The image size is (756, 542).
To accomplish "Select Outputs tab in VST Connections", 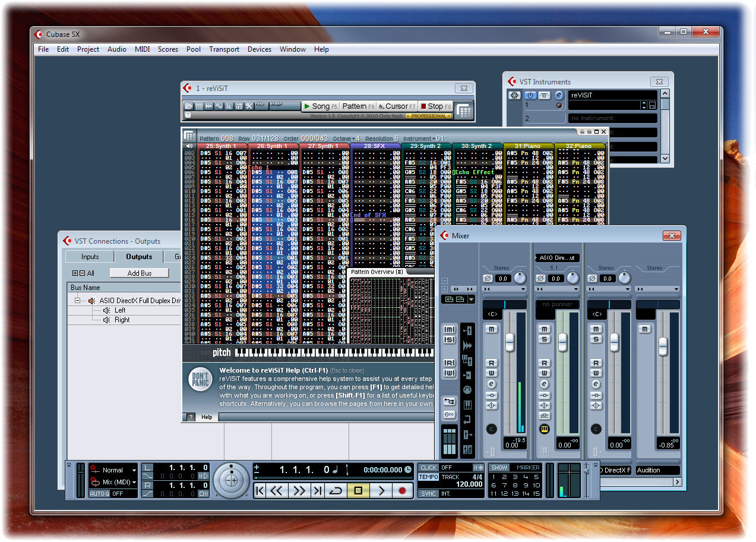I will click(140, 257).
